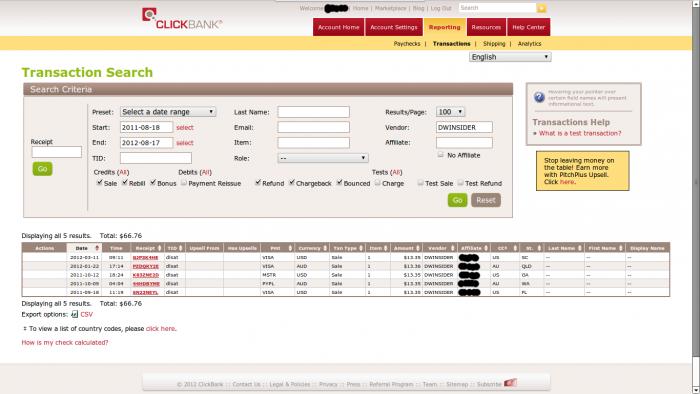Click the Subscribe icon in footer
Screen dimensions: 700x394
click(510, 383)
